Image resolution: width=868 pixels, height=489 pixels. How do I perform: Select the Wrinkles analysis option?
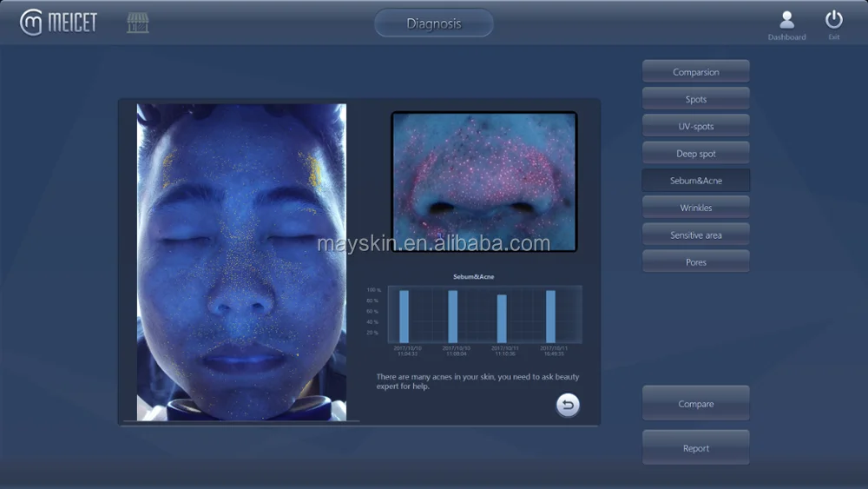click(696, 207)
